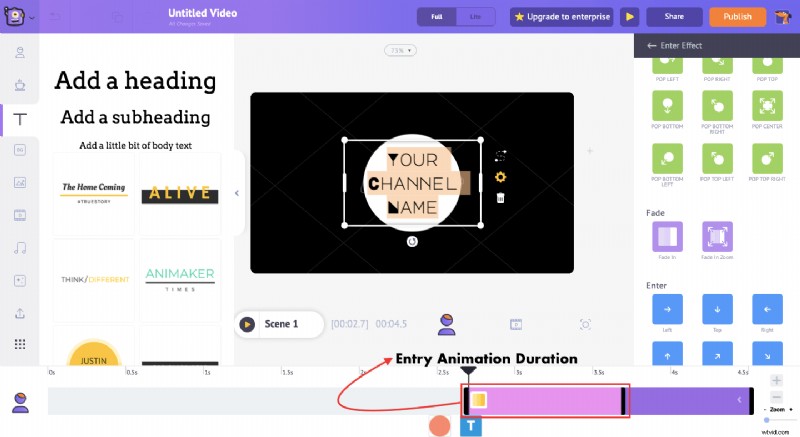800x437 pixels.
Task: Collapse the text library panel arrow
Action: tap(237, 193)
